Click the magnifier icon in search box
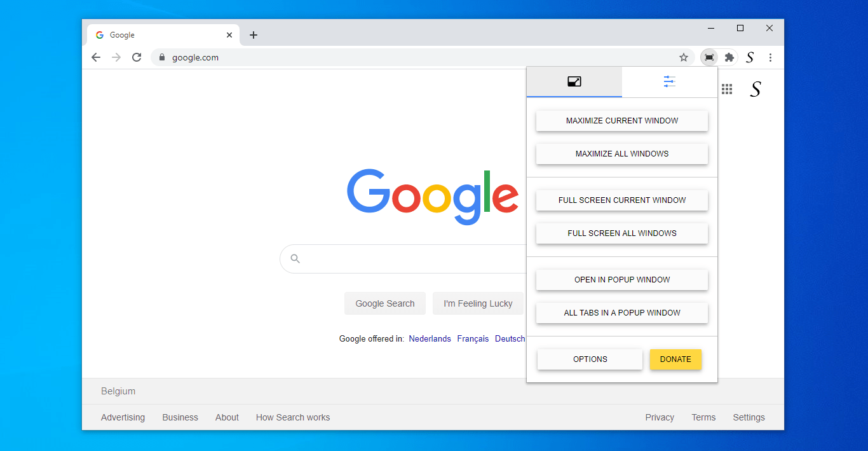The width and height of the screenshot is (868, 451). click(295, 259)
